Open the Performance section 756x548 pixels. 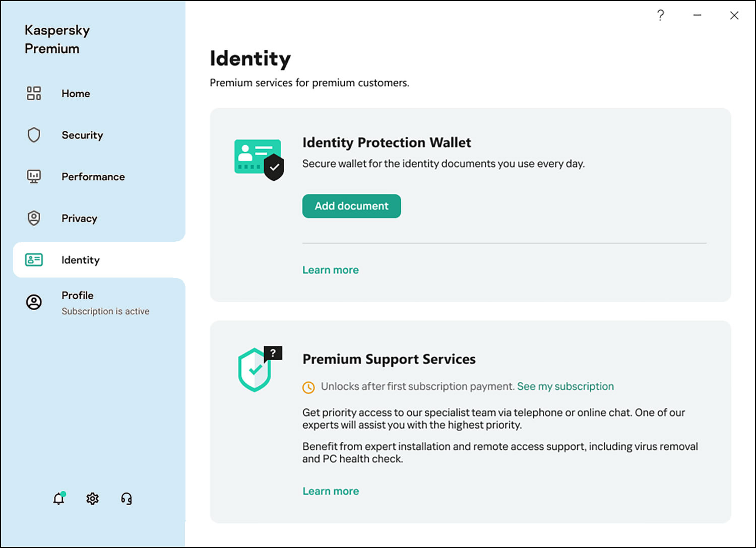[93, 177]
